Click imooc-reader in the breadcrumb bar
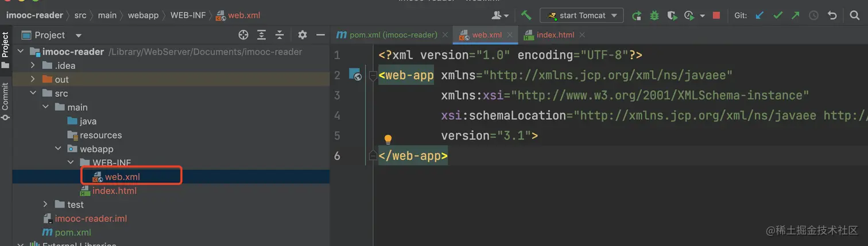The width and height of the screenshot is (868, 246). click(x=35, y=15)
